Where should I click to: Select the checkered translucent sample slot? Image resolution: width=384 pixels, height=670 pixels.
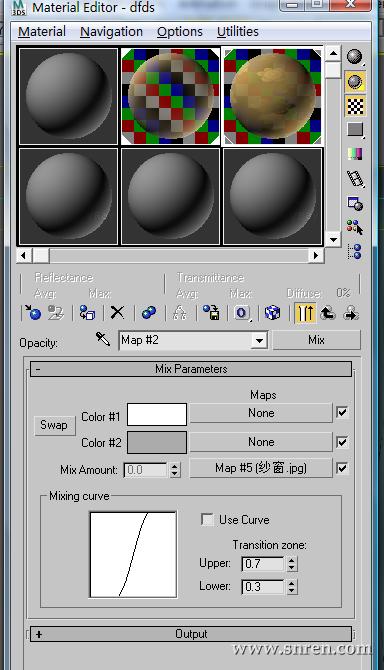[170, 96]
